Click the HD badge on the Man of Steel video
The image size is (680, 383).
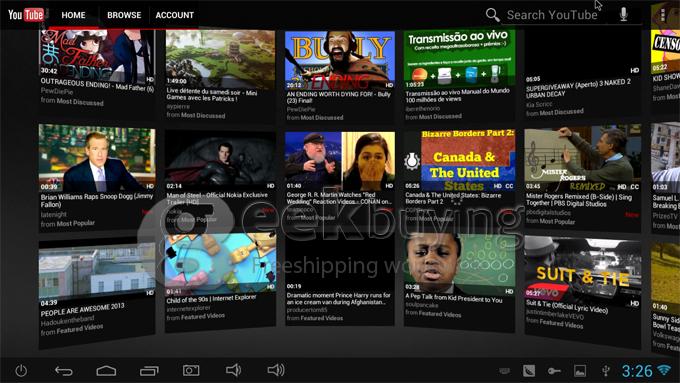[271, 186]
